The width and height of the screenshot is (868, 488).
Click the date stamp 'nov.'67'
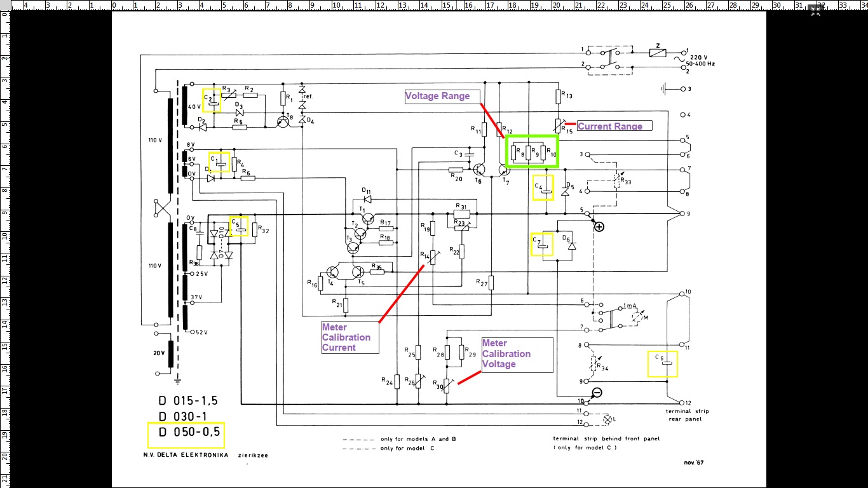695,463
